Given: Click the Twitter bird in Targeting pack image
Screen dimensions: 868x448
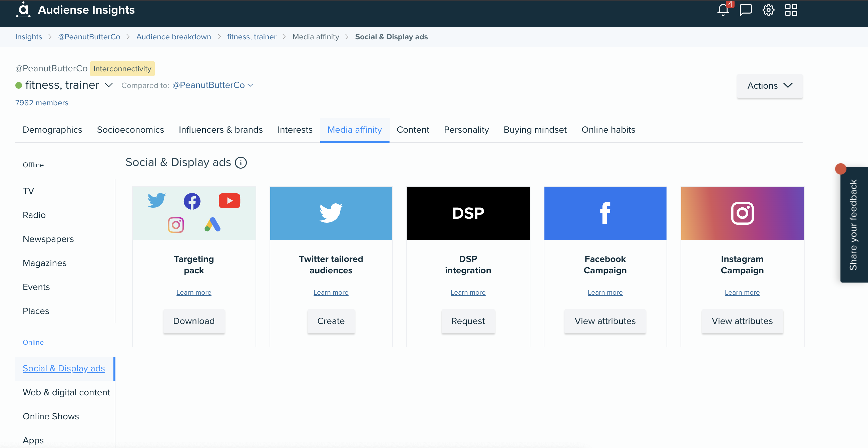Looking at the screenshot, I should pyautogui.click(x=157, y=200).
